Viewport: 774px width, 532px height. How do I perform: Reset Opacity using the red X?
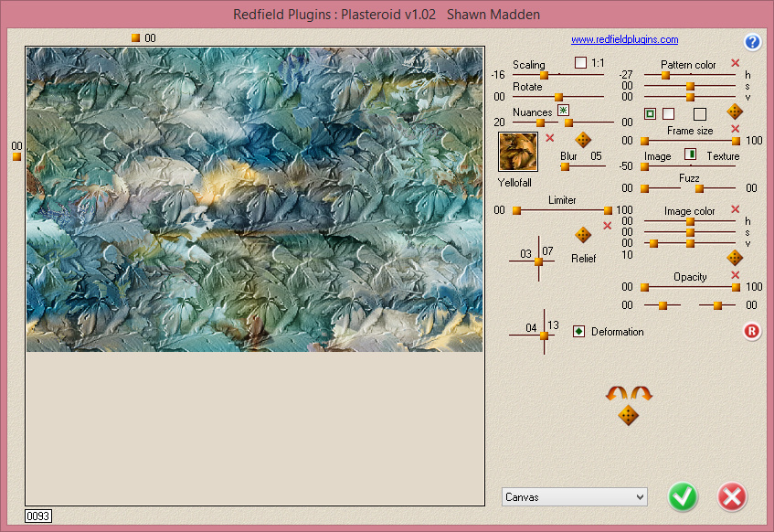[735, 275]
